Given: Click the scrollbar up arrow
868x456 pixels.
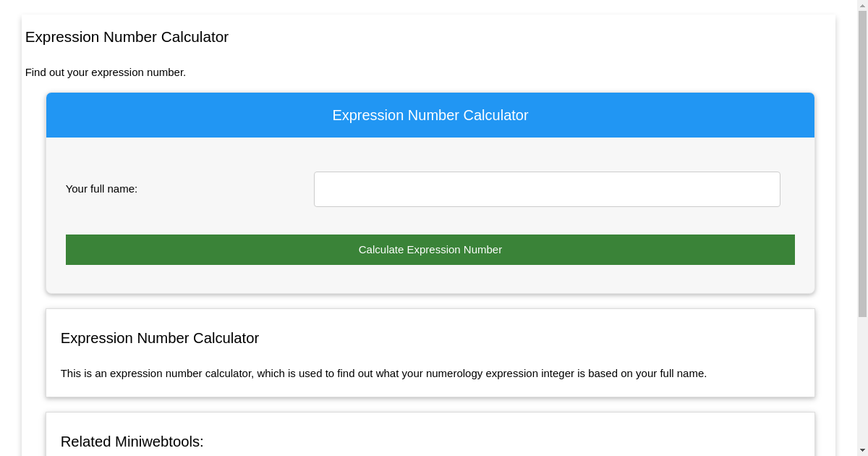Looking at the screenshot, I should [x=862, y=5].
